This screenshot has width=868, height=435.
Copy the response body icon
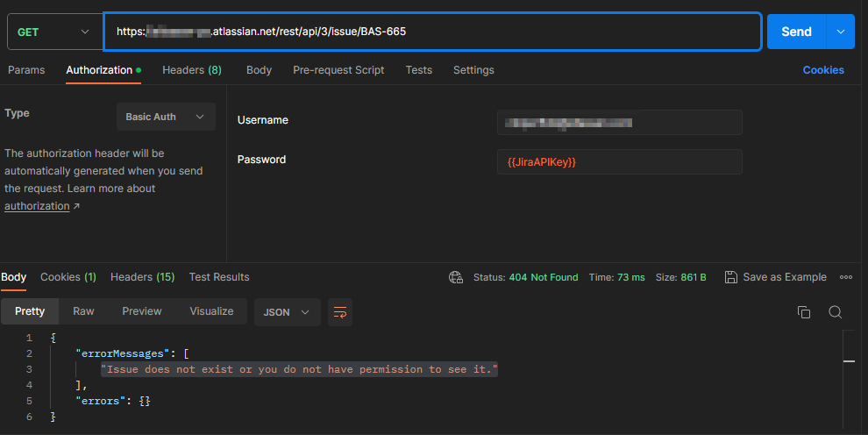pos(804,312)
